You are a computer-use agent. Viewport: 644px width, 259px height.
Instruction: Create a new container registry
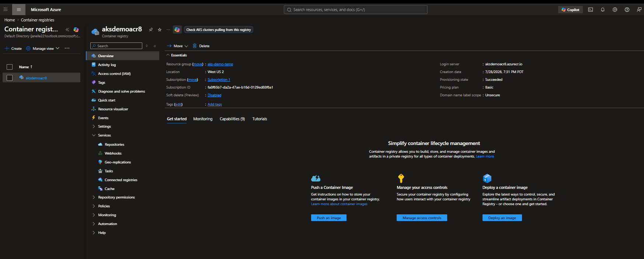[x=13, y=48]
